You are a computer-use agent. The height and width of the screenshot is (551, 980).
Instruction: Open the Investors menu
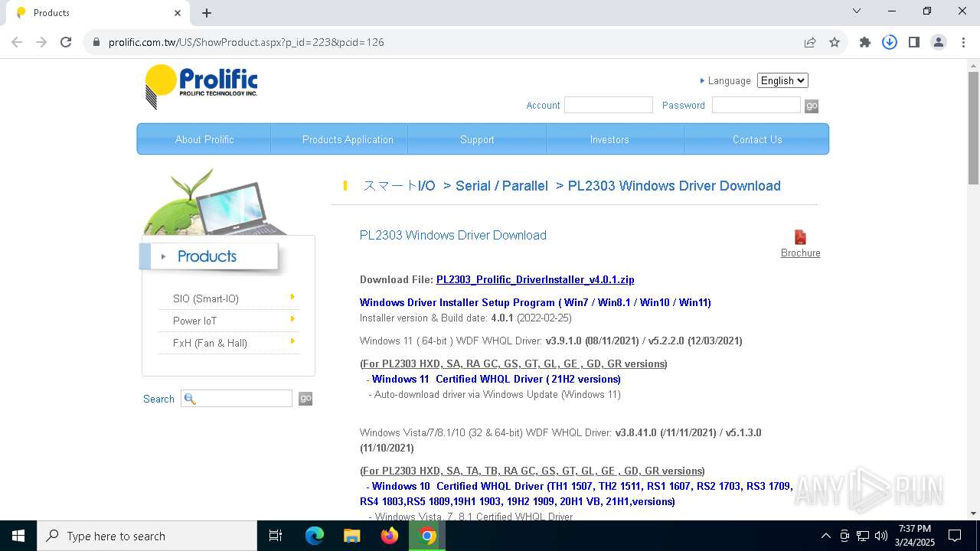(609, 139)
